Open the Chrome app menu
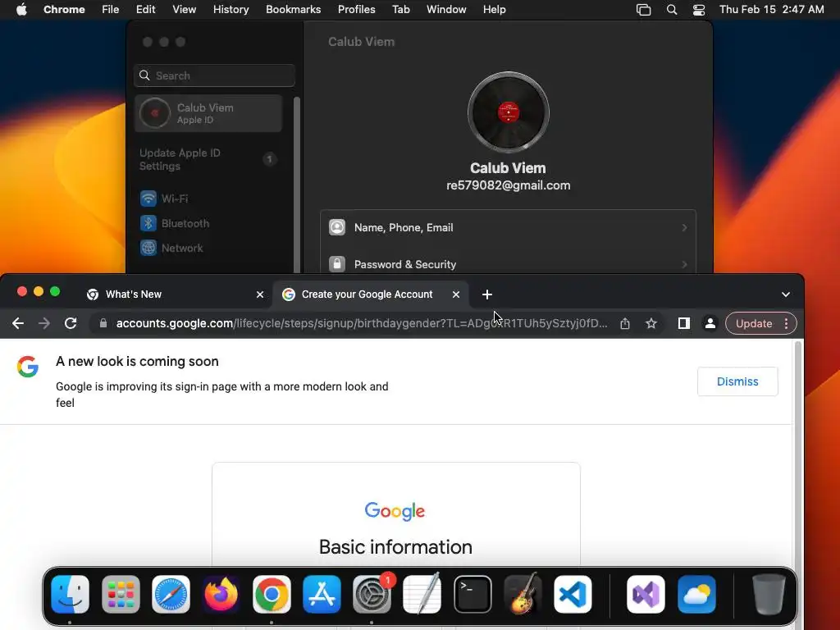This screenshot has height=630, width=840. [64, 10]
